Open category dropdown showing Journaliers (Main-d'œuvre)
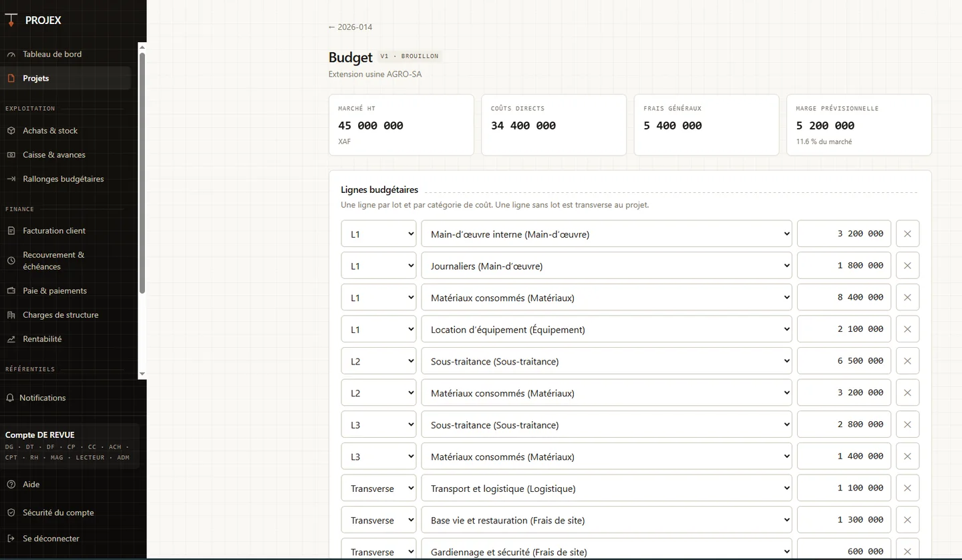The height and width of the screenshot is (560, 962). pos(607,266)
